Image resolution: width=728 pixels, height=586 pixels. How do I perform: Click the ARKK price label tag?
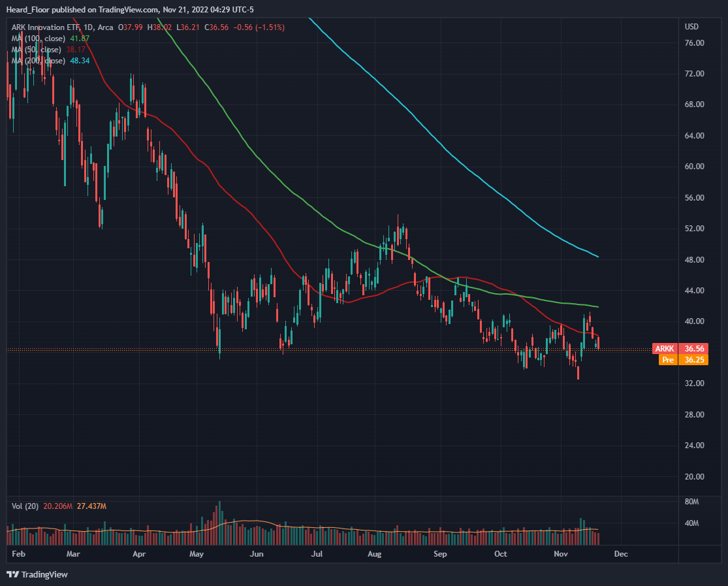pyautogui.click(x=665, y=349)
